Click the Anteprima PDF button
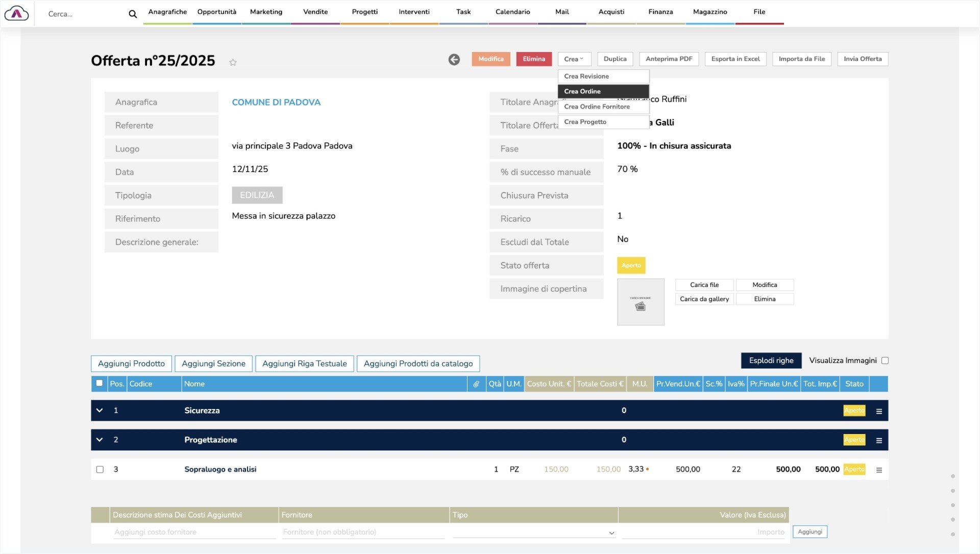Viewport: 980px width, 554px height. point(669,59)
